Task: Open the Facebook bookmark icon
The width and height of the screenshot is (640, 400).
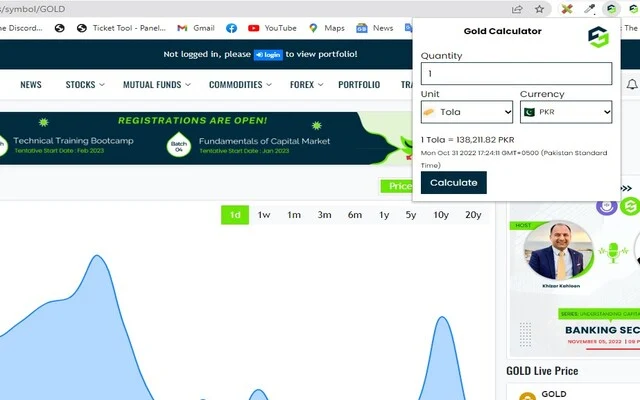Action: 231,28
